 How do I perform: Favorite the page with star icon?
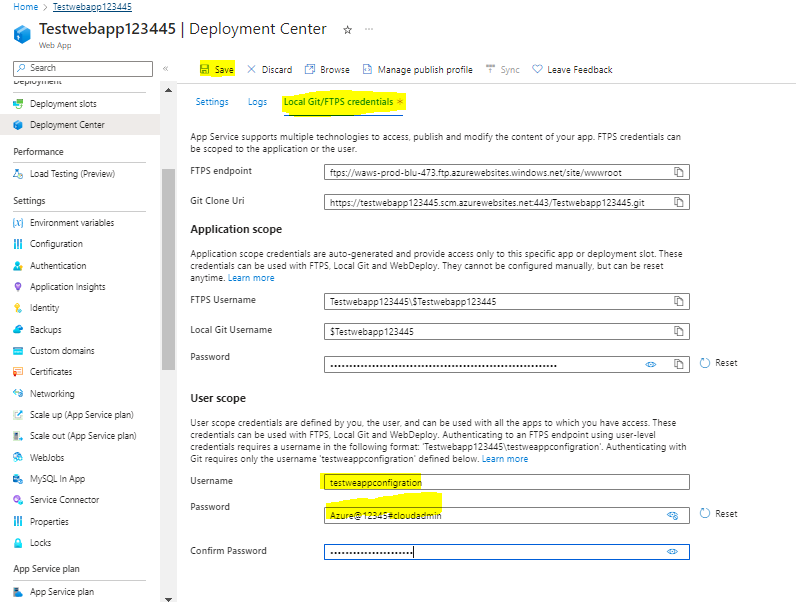coord(348,30)
